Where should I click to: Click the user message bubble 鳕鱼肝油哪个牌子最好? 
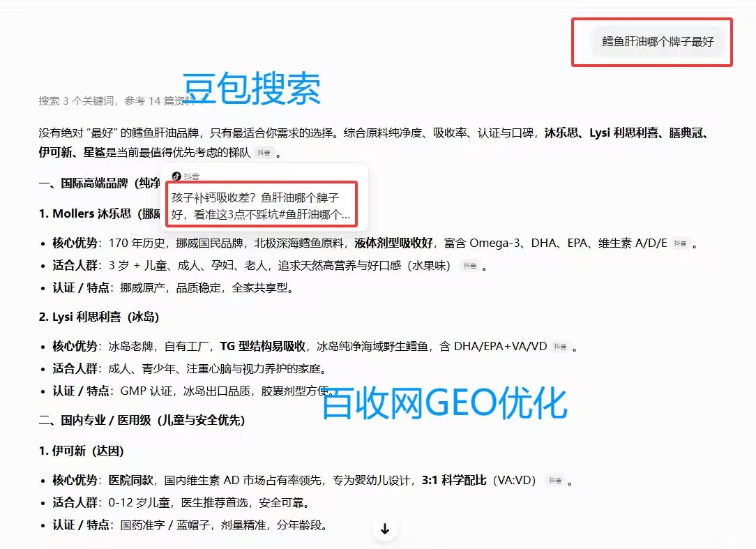658,41
